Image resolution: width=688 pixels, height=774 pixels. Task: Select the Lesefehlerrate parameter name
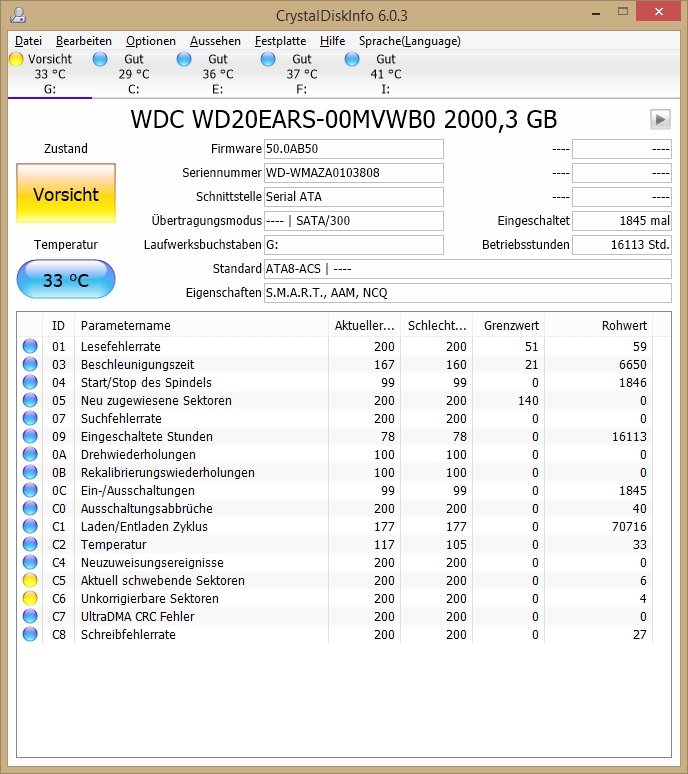(x=120, y=346)
